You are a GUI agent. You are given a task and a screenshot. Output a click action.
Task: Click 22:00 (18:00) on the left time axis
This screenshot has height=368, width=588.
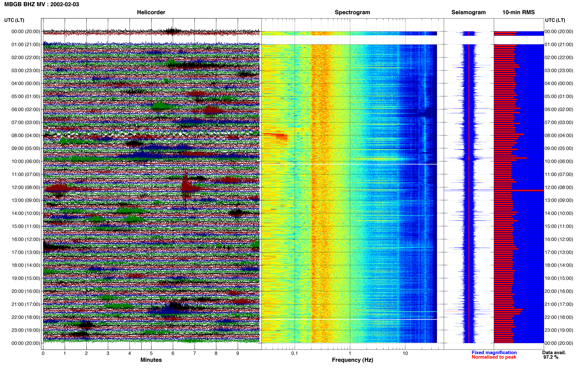coord(26,317)
